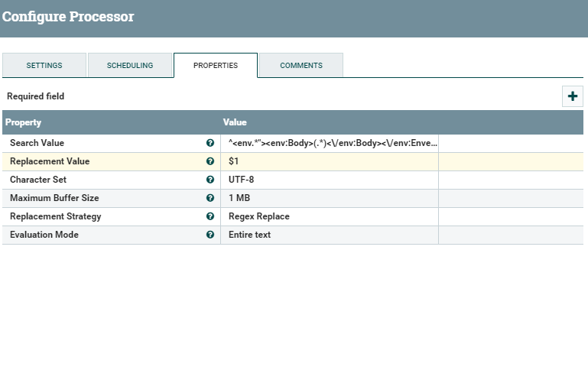Select the Properties tab

pyautogui.click(x=215, y=66)
